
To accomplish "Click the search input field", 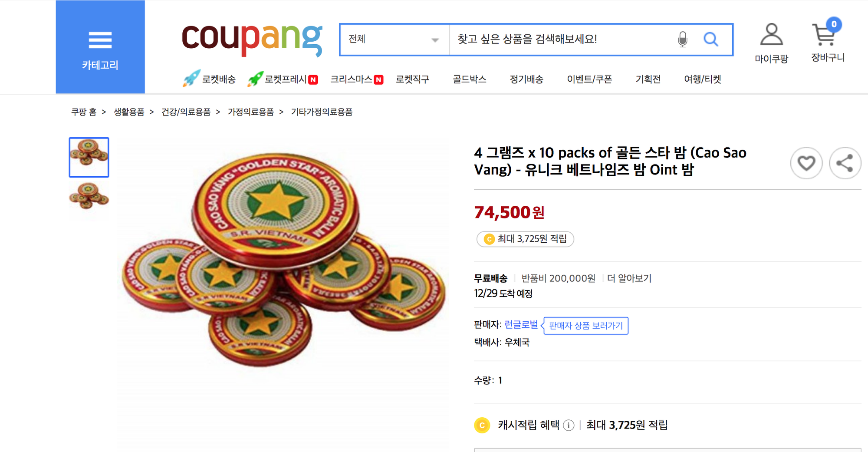I will pyautogui.click(x=560, y=40).
